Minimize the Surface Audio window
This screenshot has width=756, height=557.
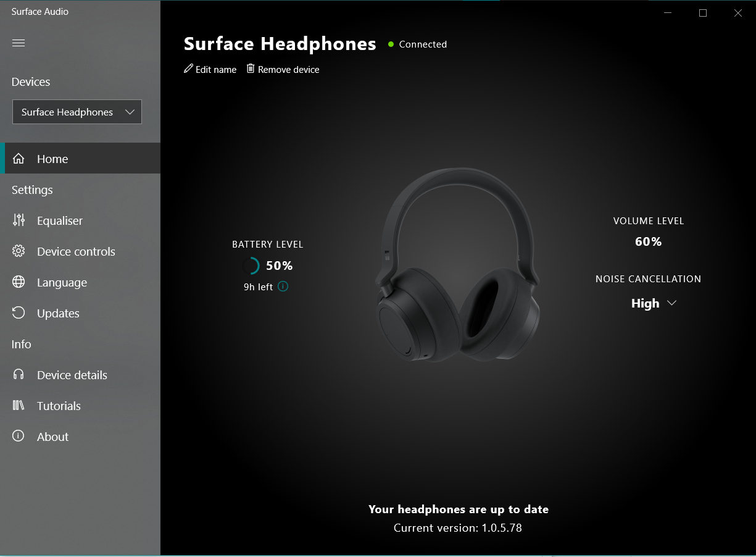point(668,13)
